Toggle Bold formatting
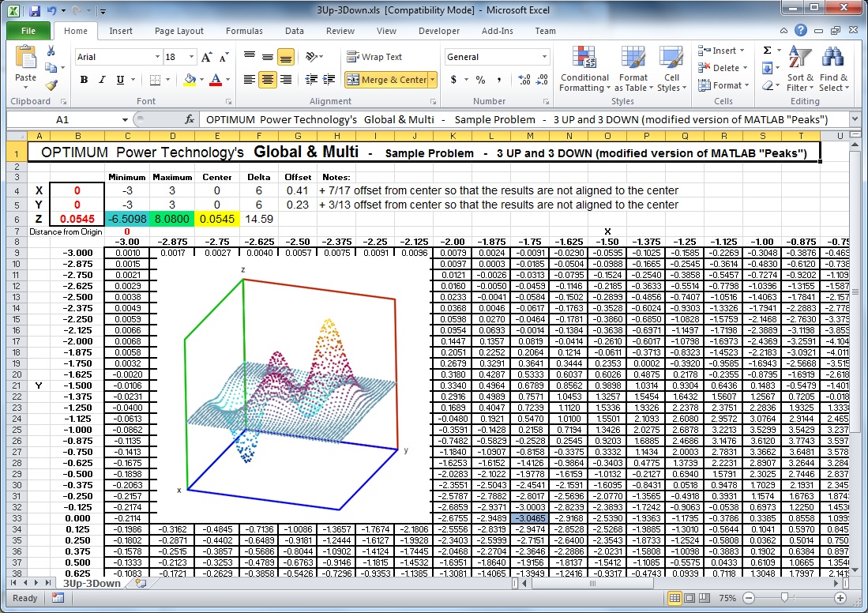This screenshot has height=613, width=868. 85,80
